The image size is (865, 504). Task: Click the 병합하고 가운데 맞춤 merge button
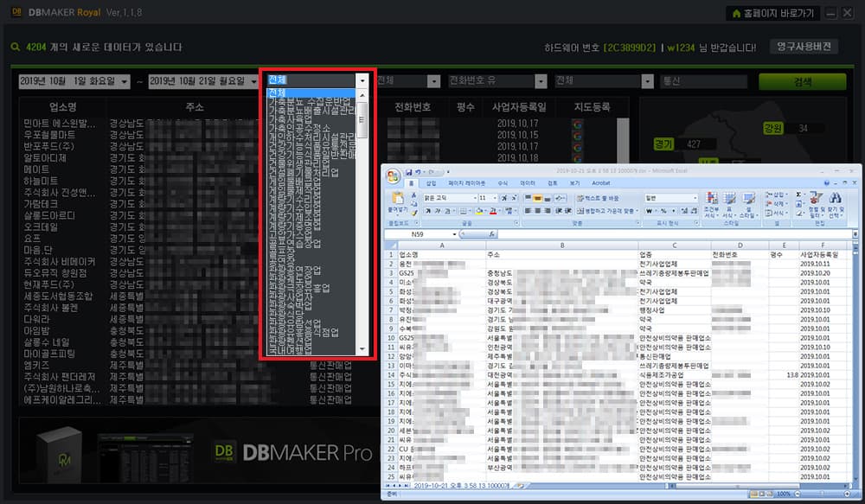[x=607, y=211]
